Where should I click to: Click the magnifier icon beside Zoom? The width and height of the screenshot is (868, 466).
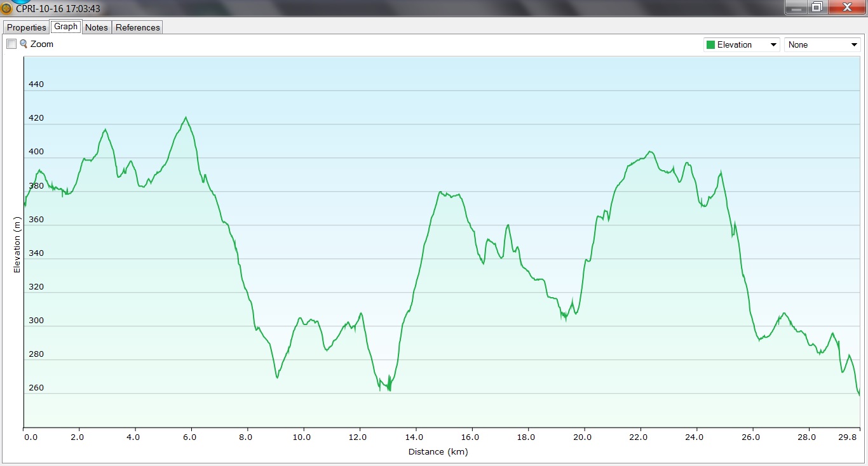[24, 44]
